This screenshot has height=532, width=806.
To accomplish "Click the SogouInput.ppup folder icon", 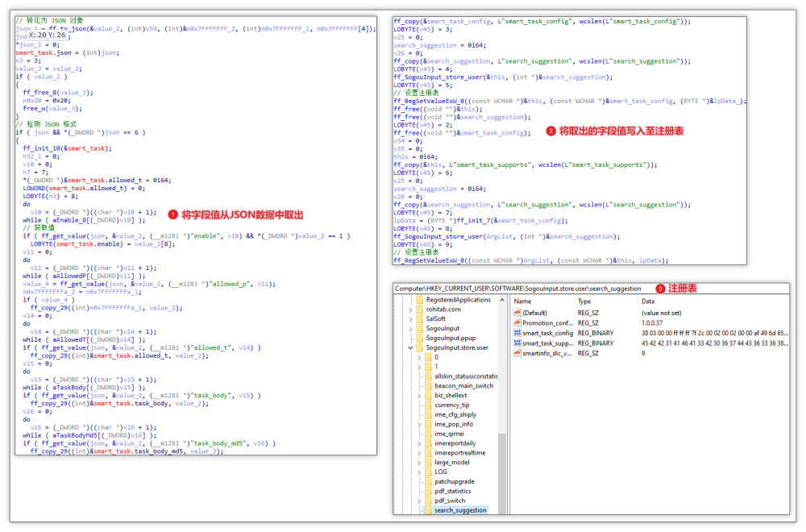I will 419,338.
